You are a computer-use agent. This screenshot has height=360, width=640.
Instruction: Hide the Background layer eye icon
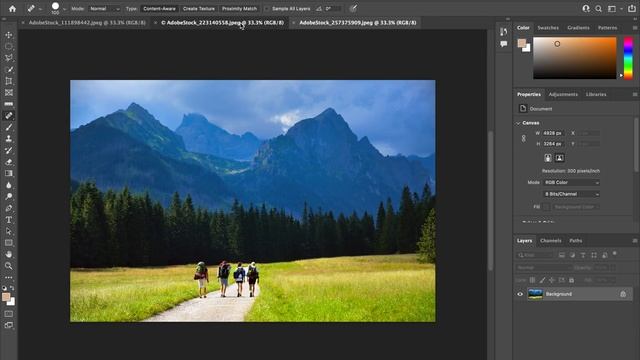tap(520, 294)
